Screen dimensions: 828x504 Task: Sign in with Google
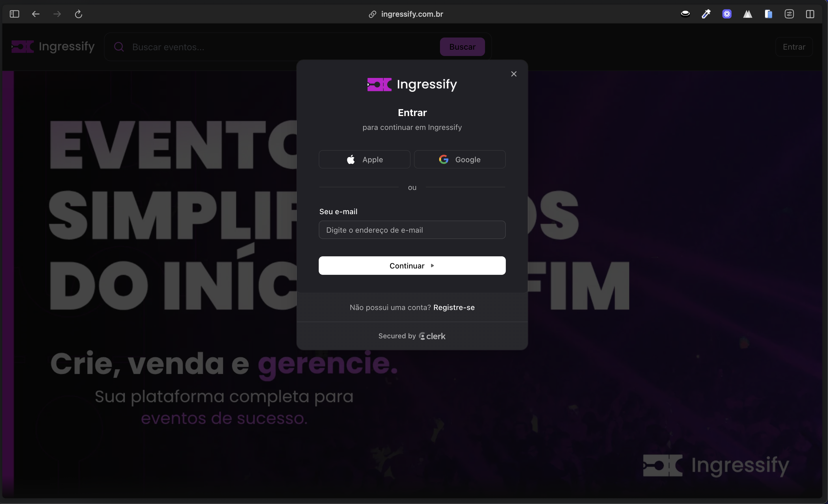pos(459,160)
